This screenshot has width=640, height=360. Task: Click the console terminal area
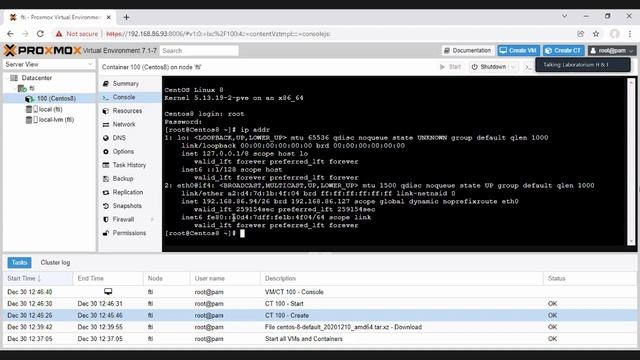394,163
